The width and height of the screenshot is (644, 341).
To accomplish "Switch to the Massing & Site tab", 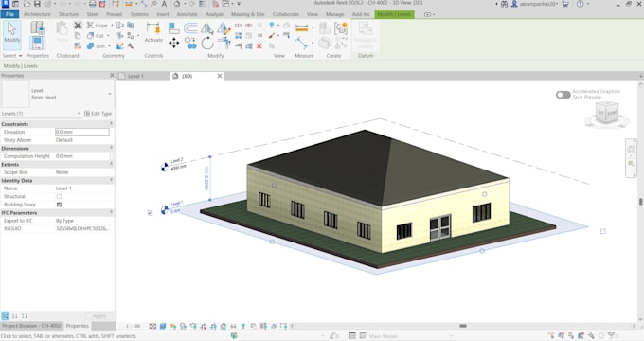I will 248,14.
